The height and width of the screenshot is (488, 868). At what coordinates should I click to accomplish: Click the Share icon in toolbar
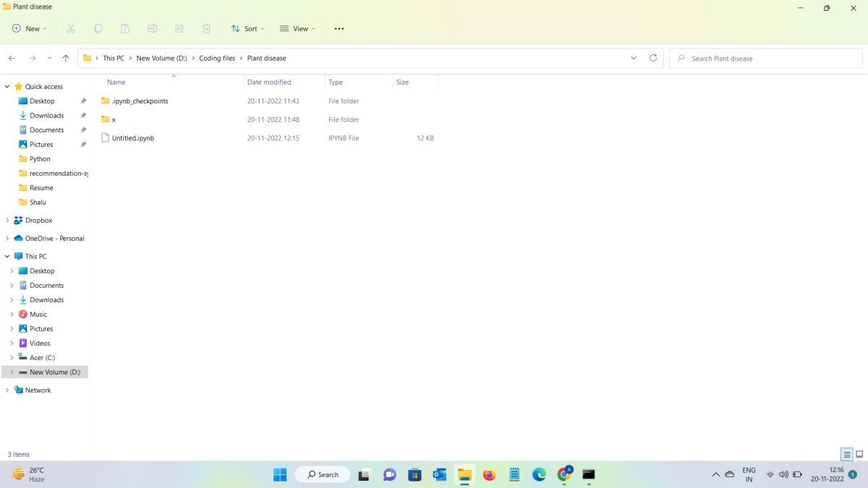(179, 29)
